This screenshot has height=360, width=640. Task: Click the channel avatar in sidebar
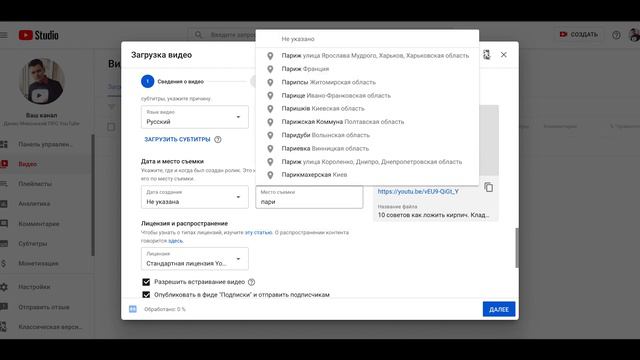point(41,81)
